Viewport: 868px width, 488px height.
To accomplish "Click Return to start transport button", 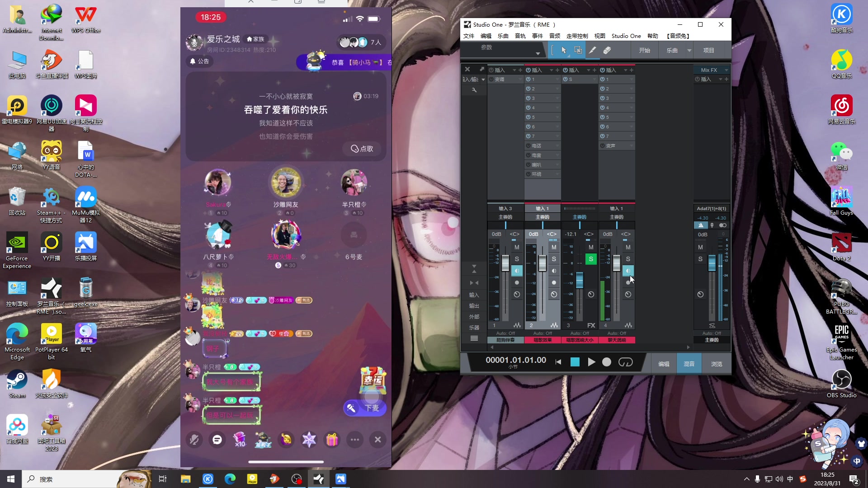I will [558, 362].
